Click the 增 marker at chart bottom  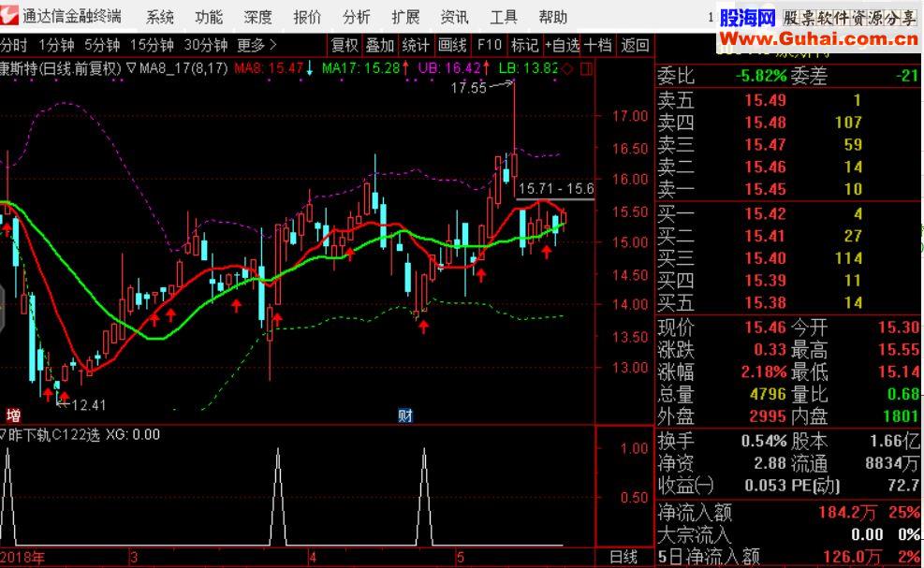(13, 415)
